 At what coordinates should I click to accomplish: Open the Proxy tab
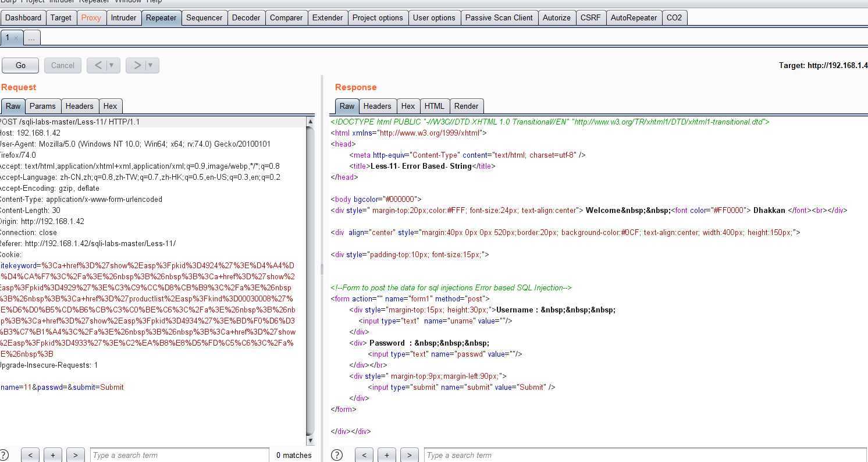[91, 17]
